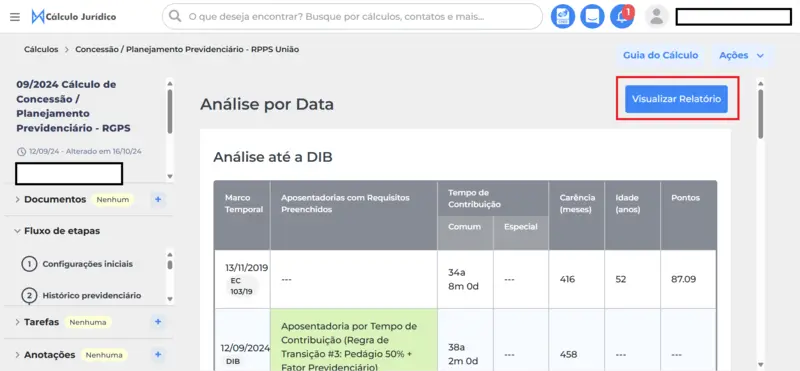Viewport: 800px width, 371px height.
Task: Click the Nenhuma badge beside Anotações
Action: click(104, 355)
